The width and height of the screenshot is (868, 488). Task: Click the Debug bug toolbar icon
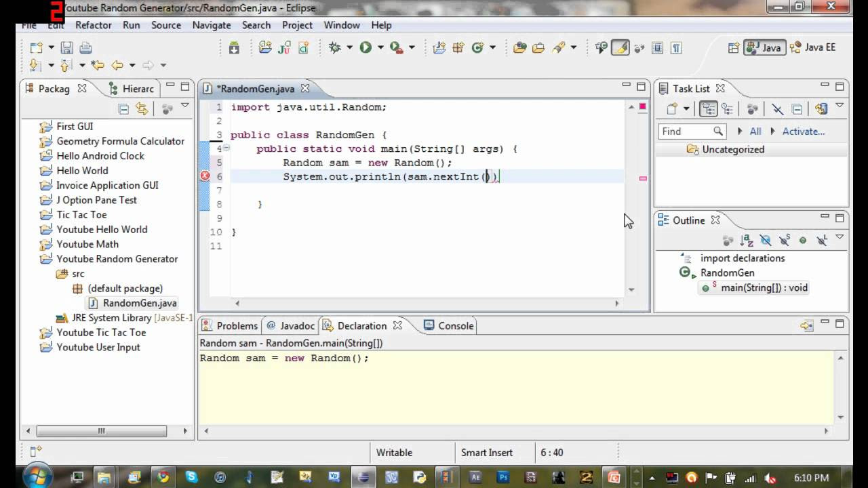pyautogui.click(x=334, y=47)
